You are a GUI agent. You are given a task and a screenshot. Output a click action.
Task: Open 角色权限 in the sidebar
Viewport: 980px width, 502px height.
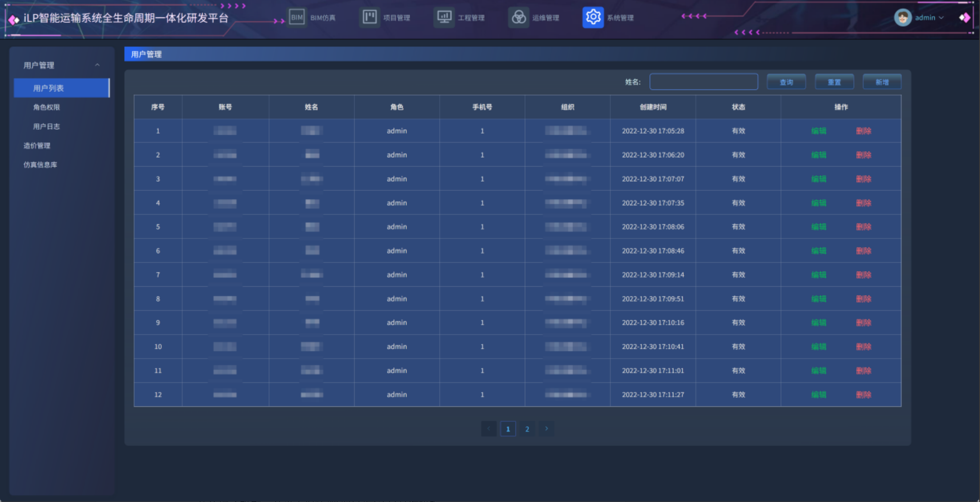(x=47, y=107)
